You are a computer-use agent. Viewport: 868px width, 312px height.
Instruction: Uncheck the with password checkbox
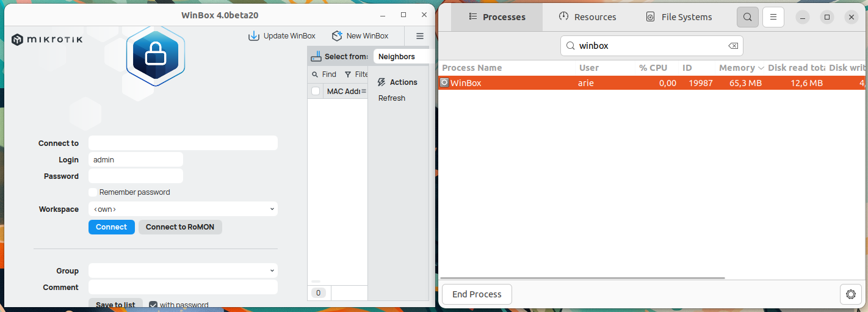(153, 305)
